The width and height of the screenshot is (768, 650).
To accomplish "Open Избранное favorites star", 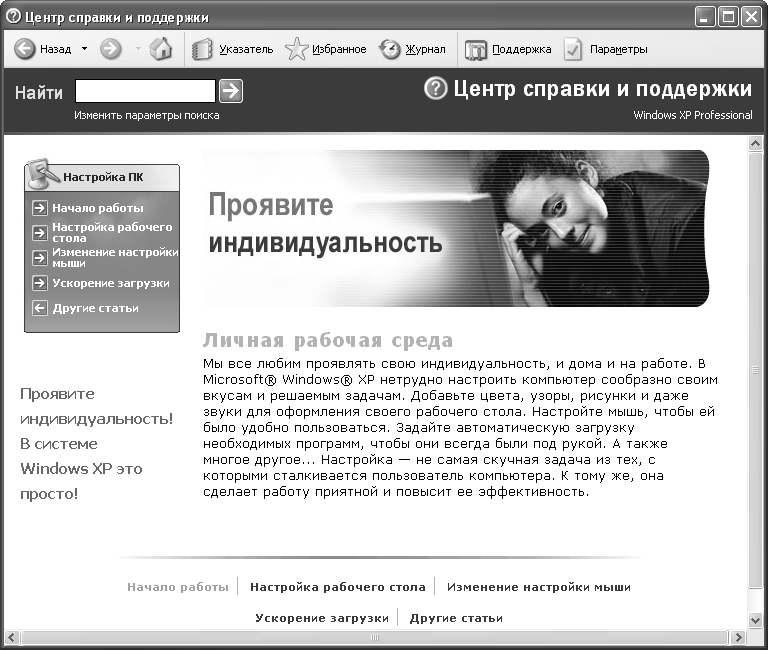I will pyautogui.click(x=326, y=49).
